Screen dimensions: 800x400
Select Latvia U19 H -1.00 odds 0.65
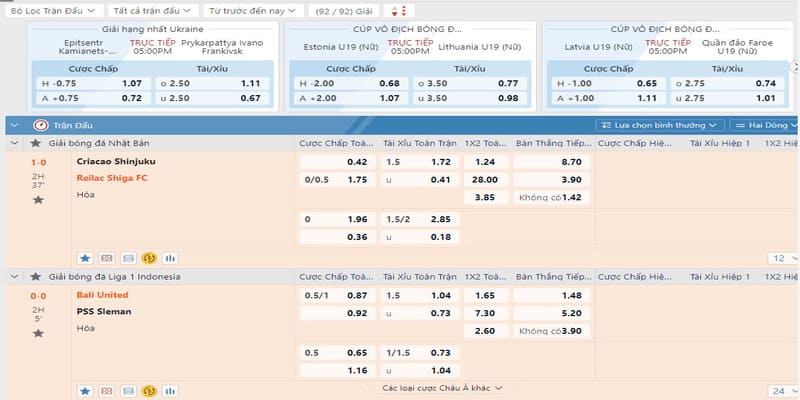(609, 84)
